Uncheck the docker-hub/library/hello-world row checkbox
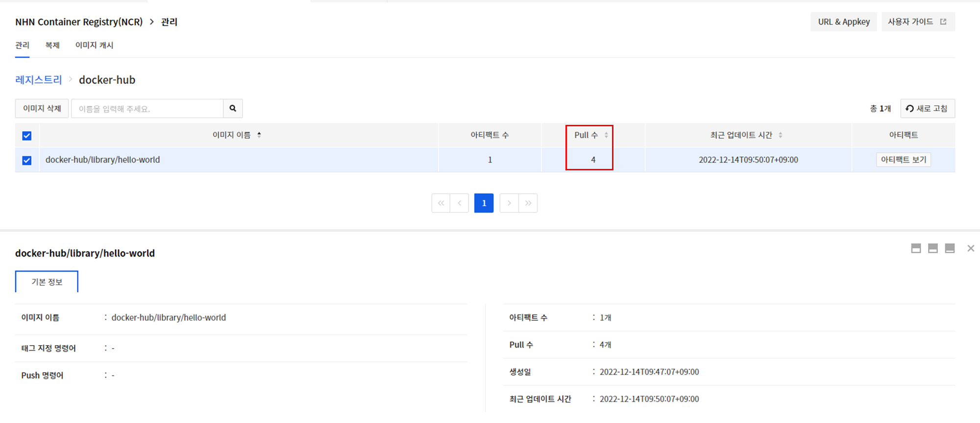The height and width of the screenshot is (423, 980). (x=27, y=160)
